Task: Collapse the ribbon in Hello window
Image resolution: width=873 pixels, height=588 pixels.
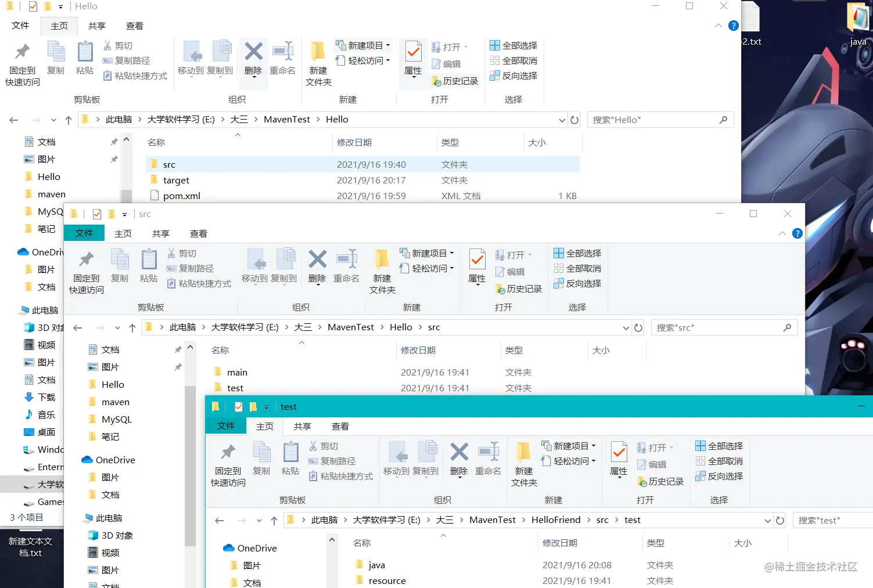Action: coord(718,26)
